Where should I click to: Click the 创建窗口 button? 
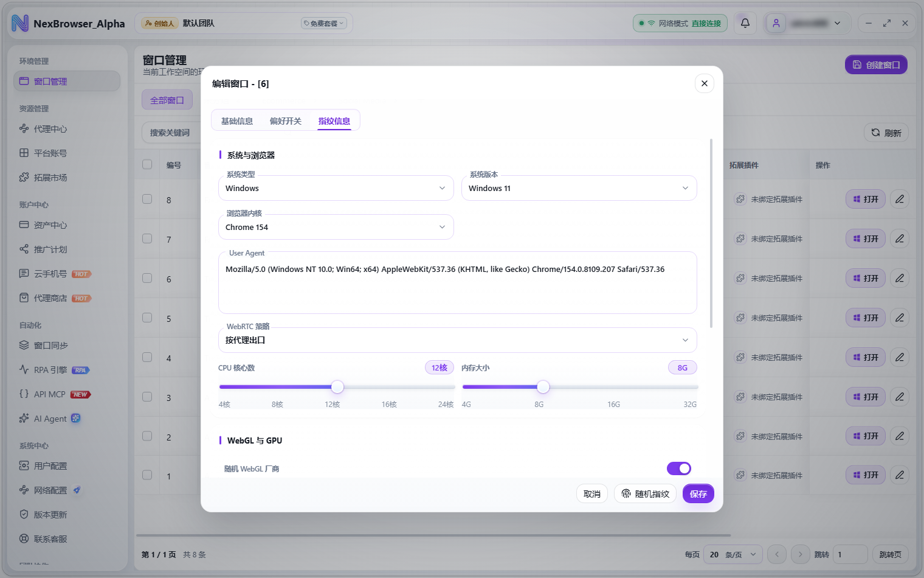876,64
